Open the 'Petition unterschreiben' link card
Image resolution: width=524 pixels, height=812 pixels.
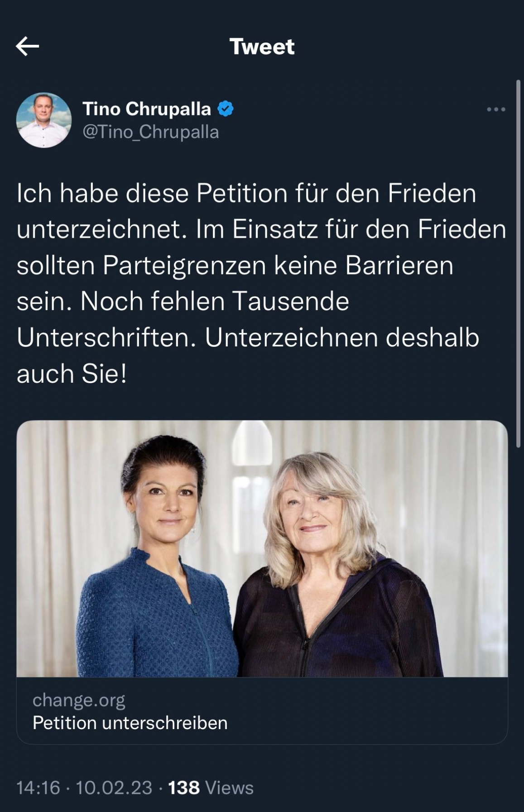point(262,711)
